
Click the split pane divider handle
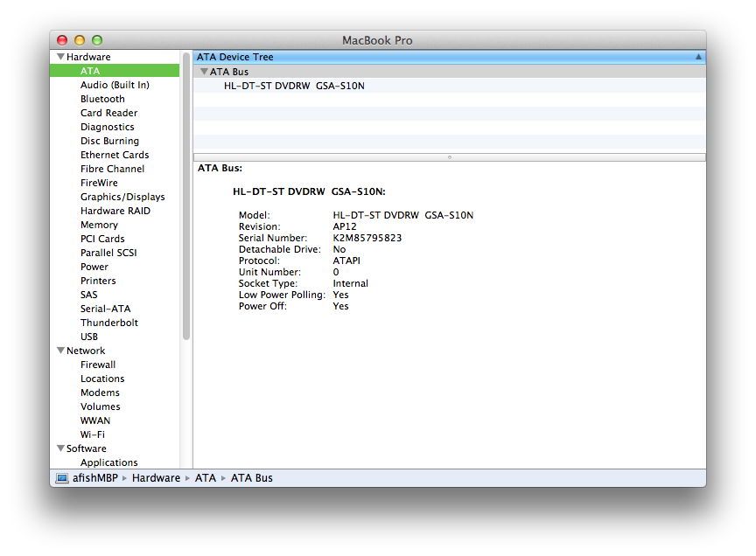tap(450, 157)
